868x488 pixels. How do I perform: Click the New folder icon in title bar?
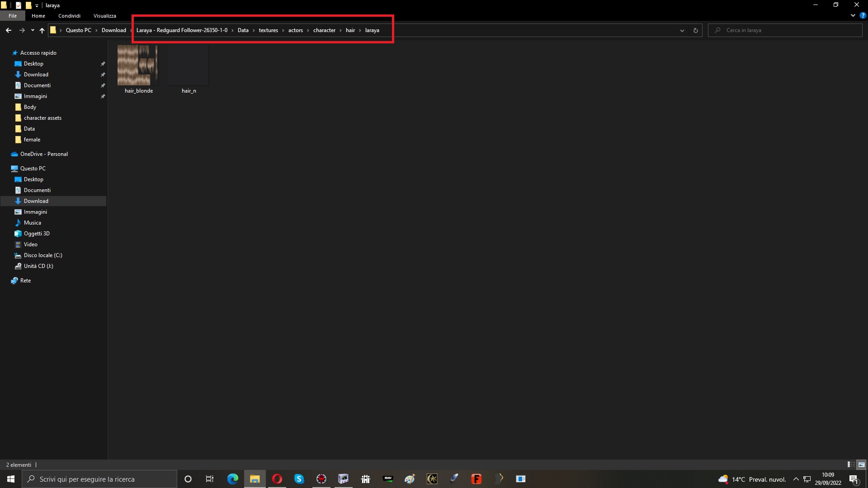coord(28,5)
